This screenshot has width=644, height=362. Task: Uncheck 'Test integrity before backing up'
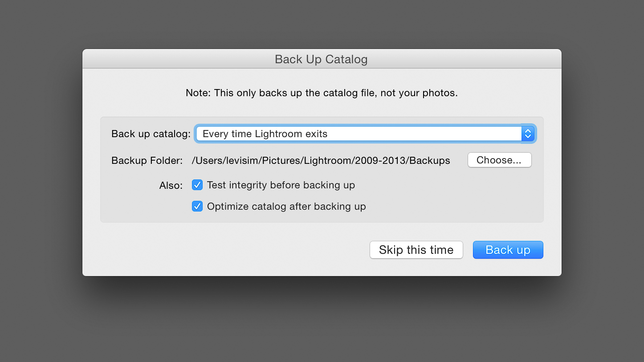(197, 185)
